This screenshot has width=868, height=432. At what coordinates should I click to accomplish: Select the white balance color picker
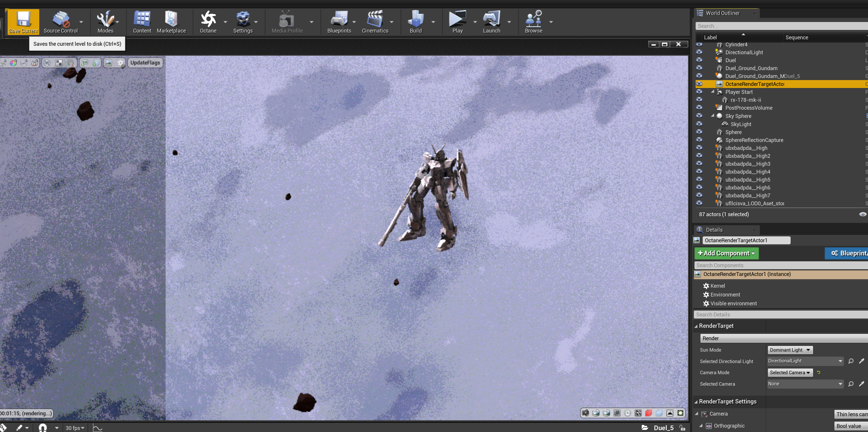[13, 63]
